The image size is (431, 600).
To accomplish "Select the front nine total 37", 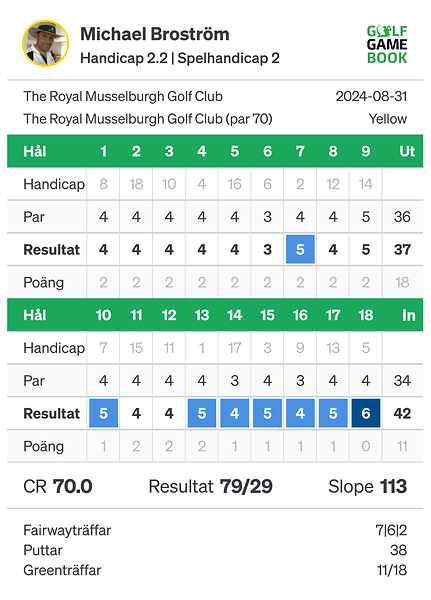I will (x=402, y=249).
